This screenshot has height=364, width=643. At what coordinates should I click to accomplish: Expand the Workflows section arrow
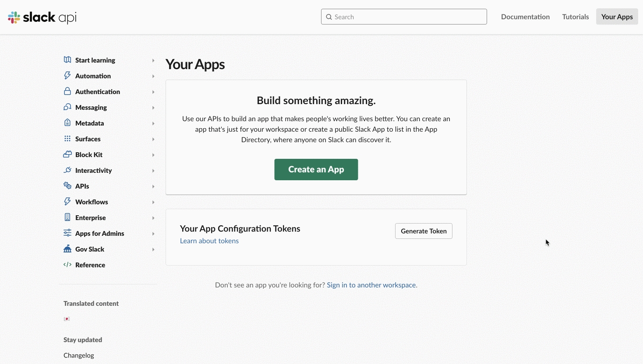pyautogui.click(x=153, y=202)
